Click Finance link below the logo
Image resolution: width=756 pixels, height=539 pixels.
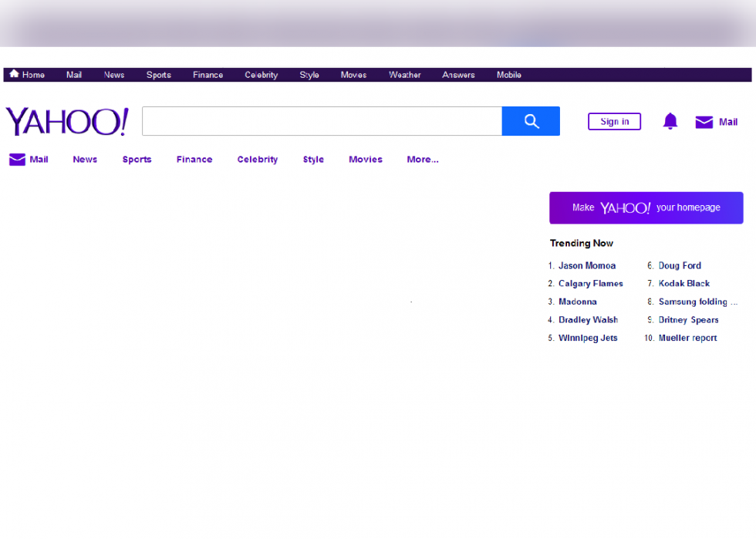(194, 160)
